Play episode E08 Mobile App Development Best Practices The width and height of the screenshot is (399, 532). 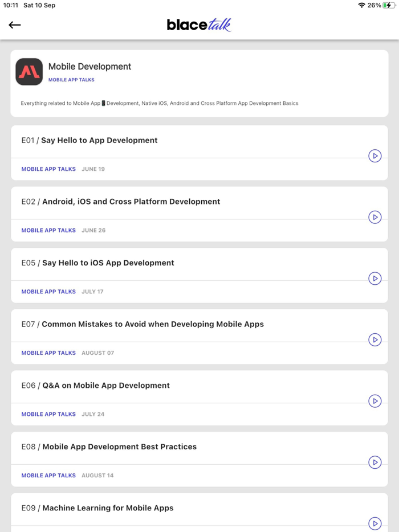[374, 463]
